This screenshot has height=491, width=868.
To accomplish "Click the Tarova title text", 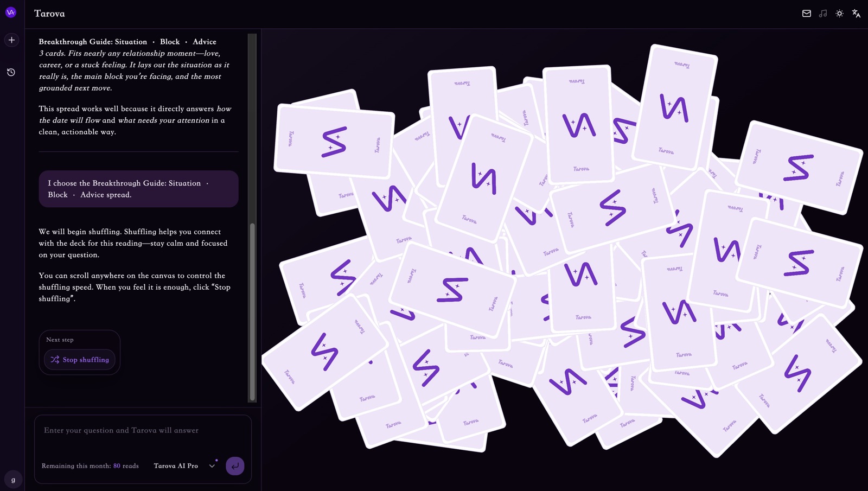I will point(49,14).
